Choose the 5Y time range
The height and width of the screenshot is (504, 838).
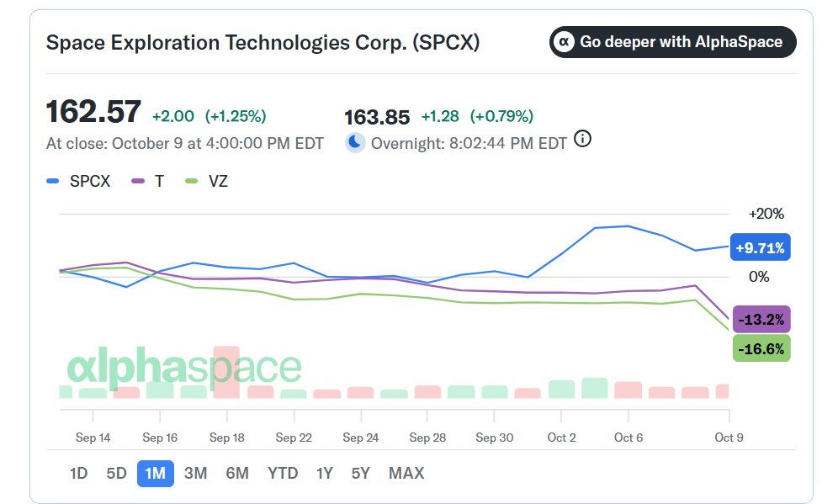[361, 473]
